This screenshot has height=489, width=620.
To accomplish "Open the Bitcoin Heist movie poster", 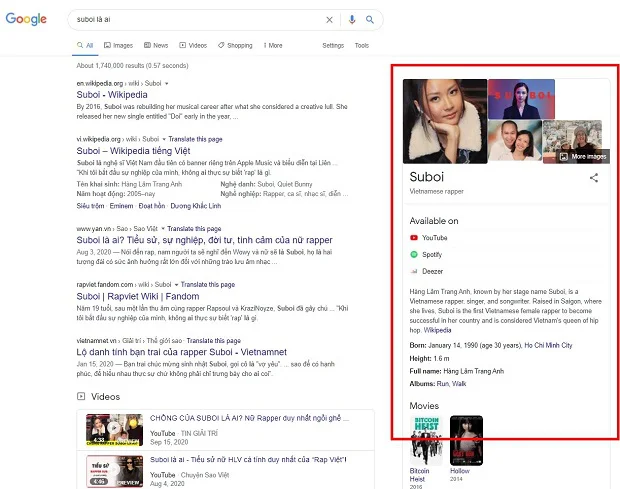I will pos(426,438).
